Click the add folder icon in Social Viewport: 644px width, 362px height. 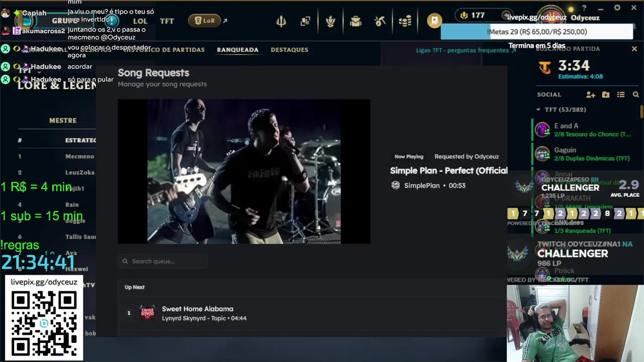[606, 95]
